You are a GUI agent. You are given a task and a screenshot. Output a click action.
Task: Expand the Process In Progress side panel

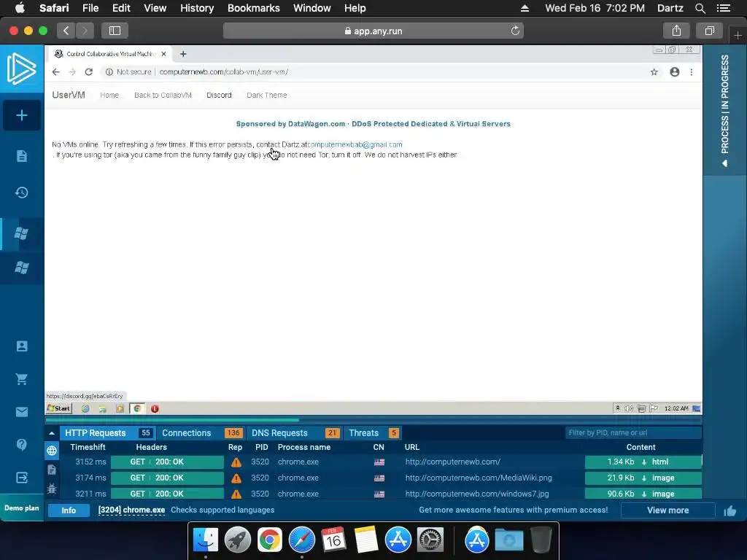pyautogui.click(x=724, y=111)
